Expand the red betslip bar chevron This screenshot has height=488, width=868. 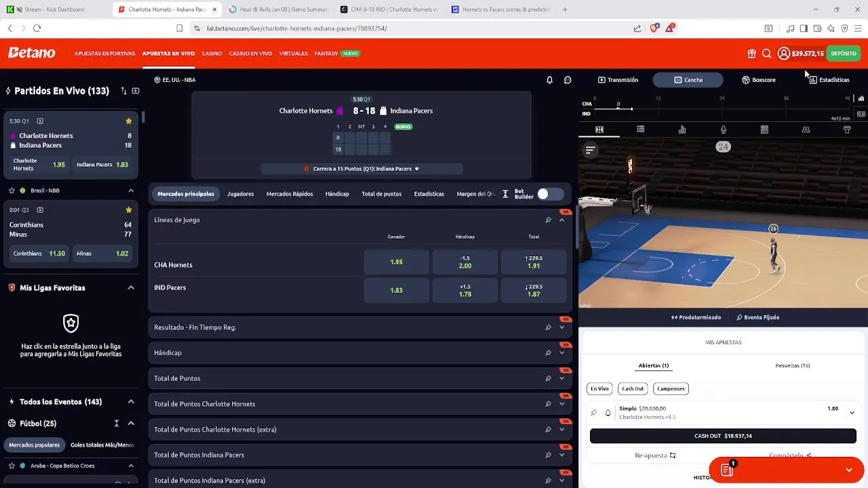848,470
